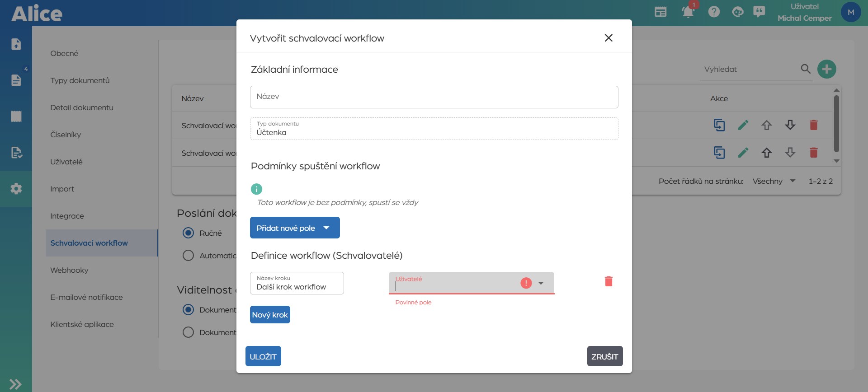Screen dimensions: 868x392
Task: Open rows per page Všechny dropdown
Action: click(x=774, y=181)
